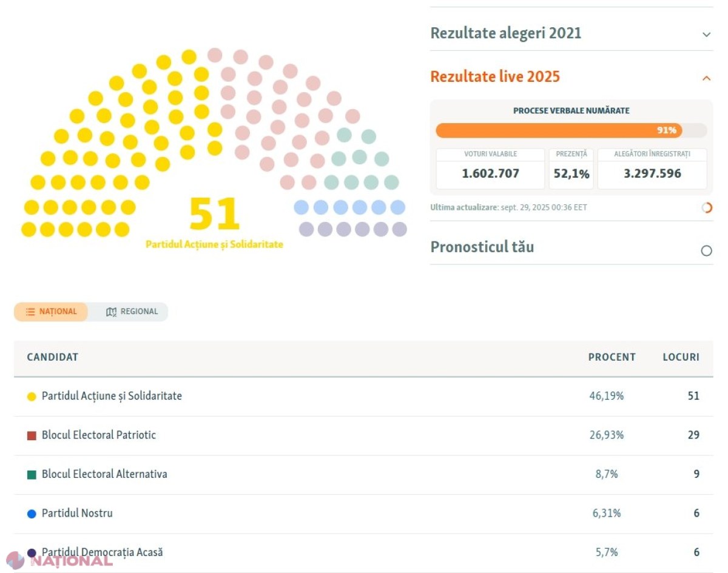
Task: Switch to the Regional tab
Action: click(x=132, y=312)
